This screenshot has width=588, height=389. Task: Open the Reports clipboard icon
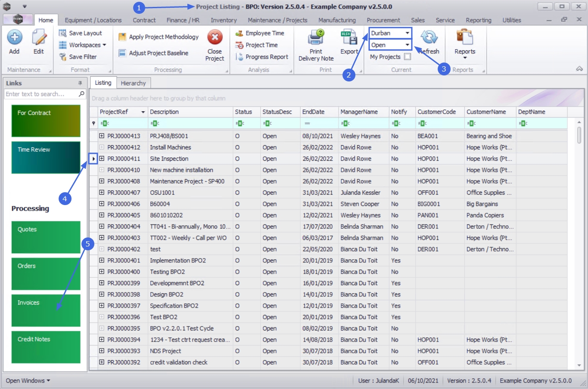coord(465,37)
